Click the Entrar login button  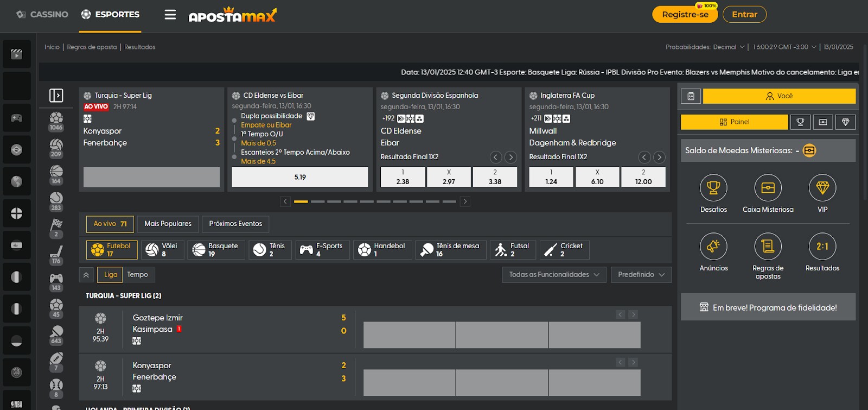point(745,15)
